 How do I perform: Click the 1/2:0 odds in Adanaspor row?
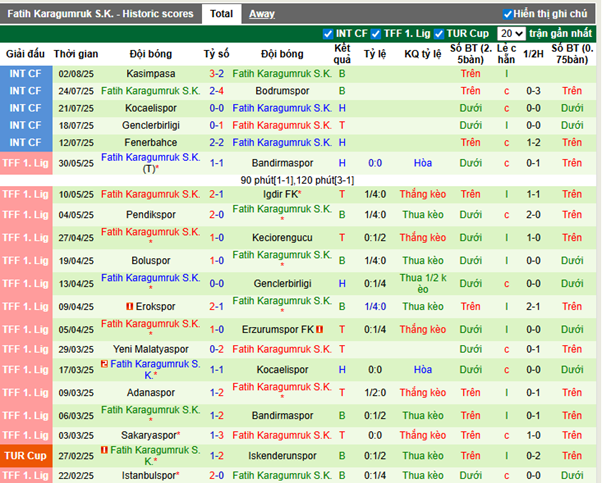tap(375, 393)
